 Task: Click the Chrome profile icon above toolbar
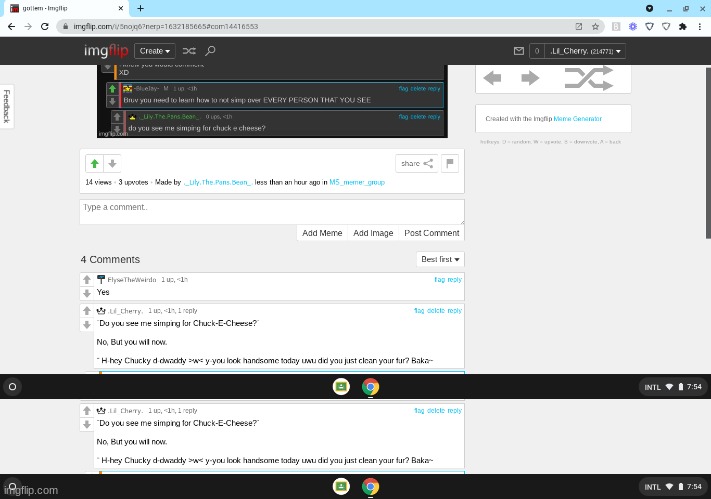click(649, 8)
